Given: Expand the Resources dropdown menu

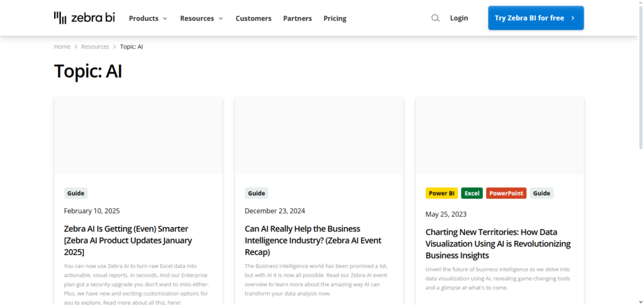Looking at the screenshot, I should pos(201,18).
